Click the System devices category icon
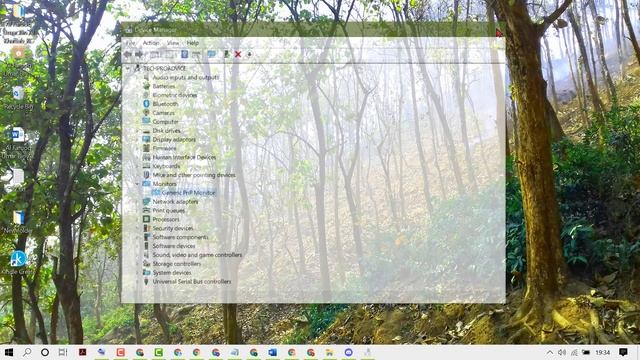This screenshot has width=640, height=360. click(x=146, y=272)
